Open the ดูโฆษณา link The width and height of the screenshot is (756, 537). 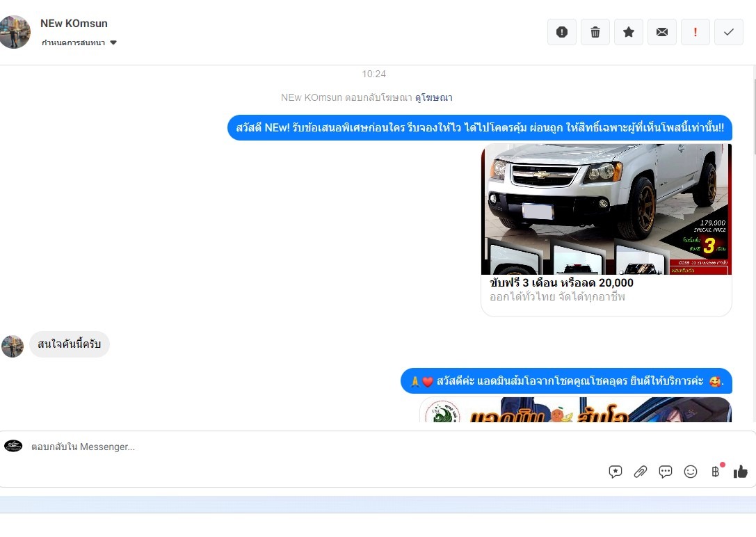[x=433, y=97]
